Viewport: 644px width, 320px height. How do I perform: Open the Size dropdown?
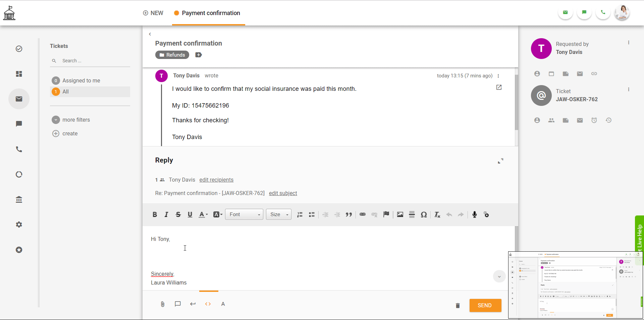[278, 214]
